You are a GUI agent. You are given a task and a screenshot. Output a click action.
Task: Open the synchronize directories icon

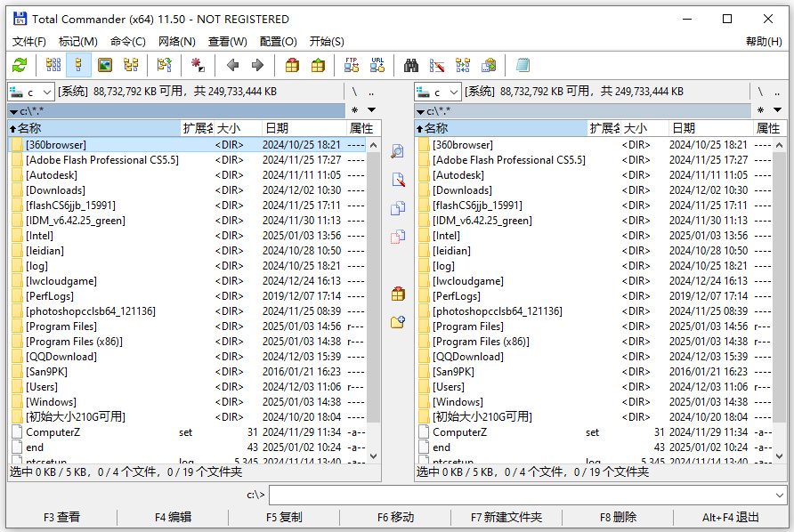pos(462,65)
